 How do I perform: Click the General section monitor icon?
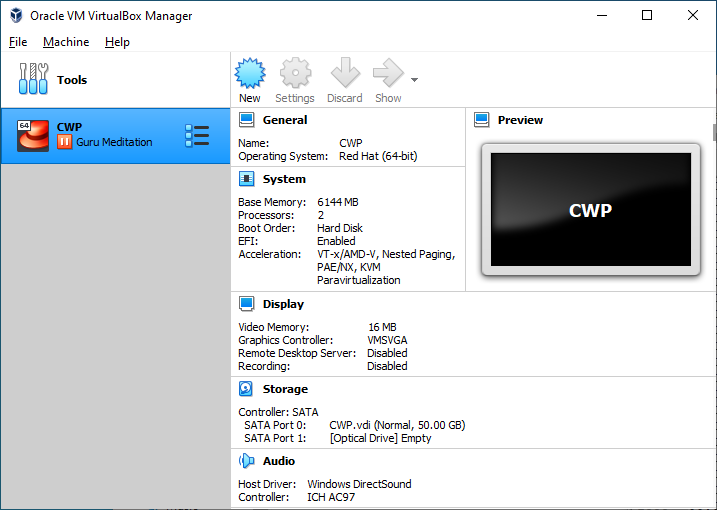tap(246, 120)
